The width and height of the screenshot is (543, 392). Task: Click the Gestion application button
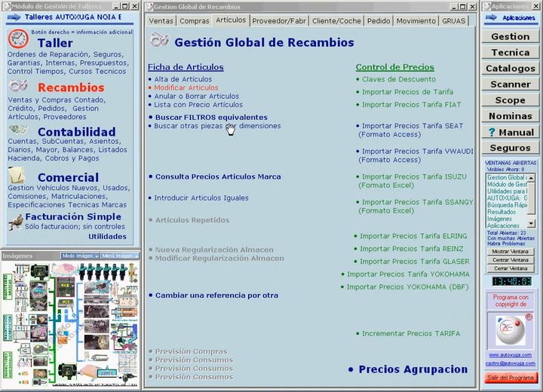(510, 36)
